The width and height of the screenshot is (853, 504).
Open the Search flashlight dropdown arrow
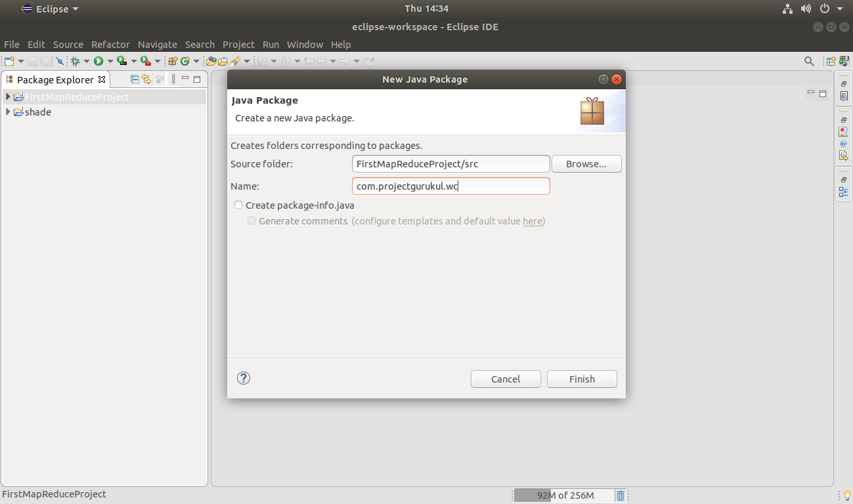(x=247, y=61)
